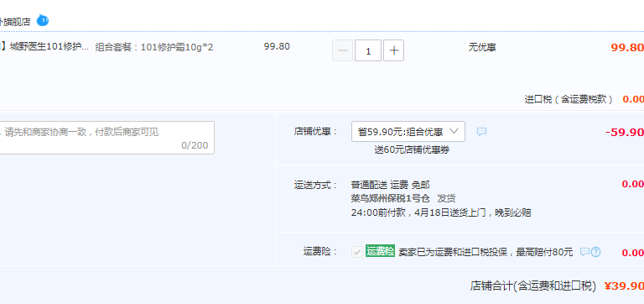Click the 无优惠 label in product row
Viewport: 644px width, 304px height.
(x=482, y=47)
